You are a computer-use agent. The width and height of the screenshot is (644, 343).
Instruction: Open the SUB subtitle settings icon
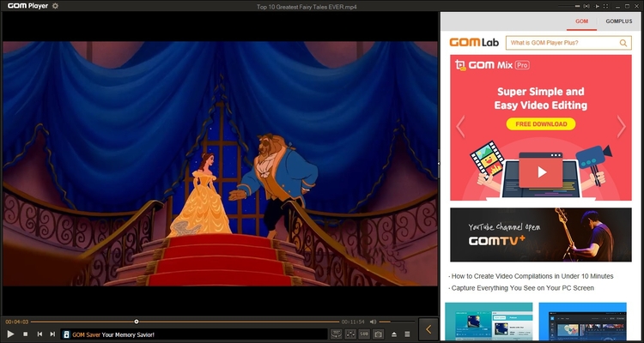point(364,334)
